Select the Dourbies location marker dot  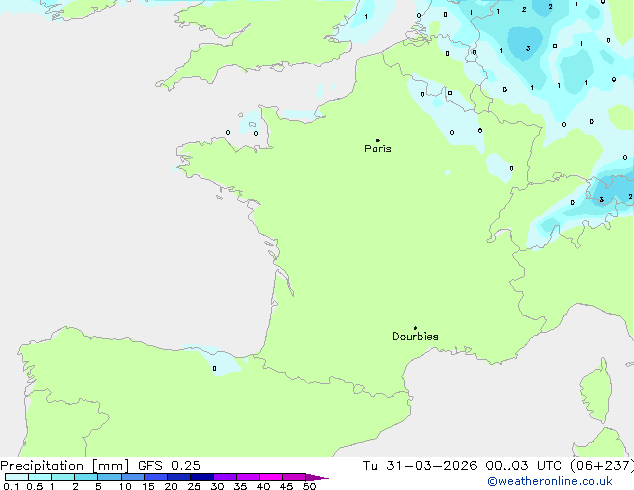coord(415,328)
